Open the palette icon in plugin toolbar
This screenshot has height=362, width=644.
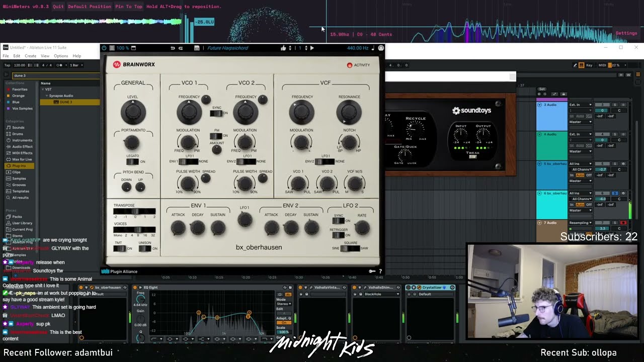[381, 48]
